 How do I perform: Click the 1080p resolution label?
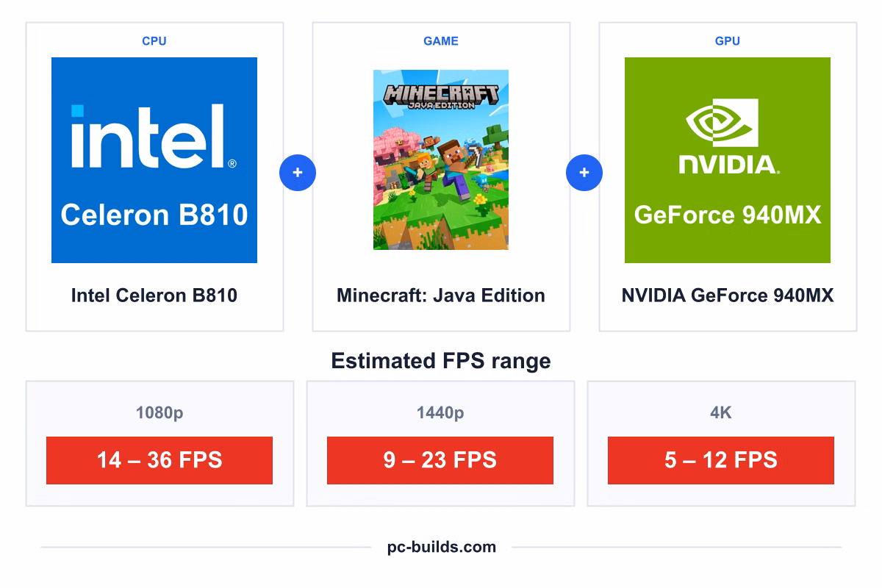[x=159, y=413]
